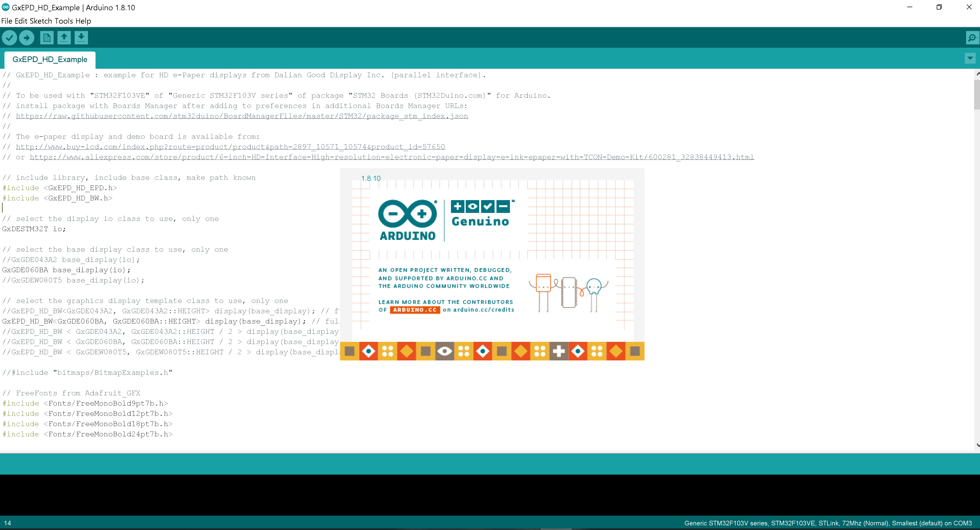Click the Save sketch down-arrow icon
Screen dimensions: 980x530
pos(81,38)
